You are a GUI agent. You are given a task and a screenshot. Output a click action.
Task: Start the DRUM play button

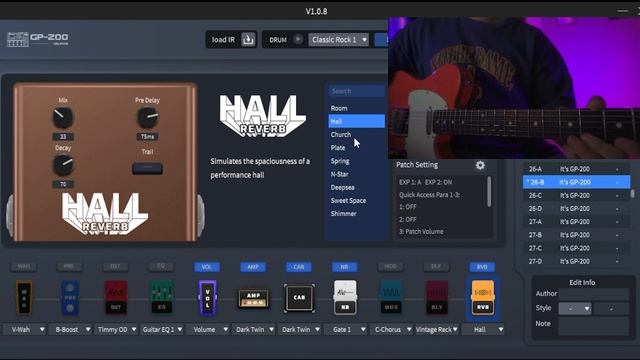click(x=298, y=40)
